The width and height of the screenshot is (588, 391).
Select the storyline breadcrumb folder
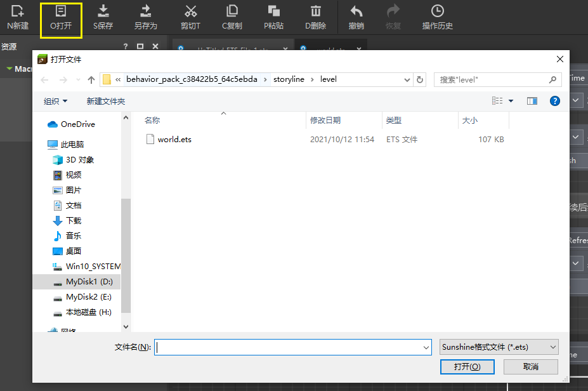point(289,79)
